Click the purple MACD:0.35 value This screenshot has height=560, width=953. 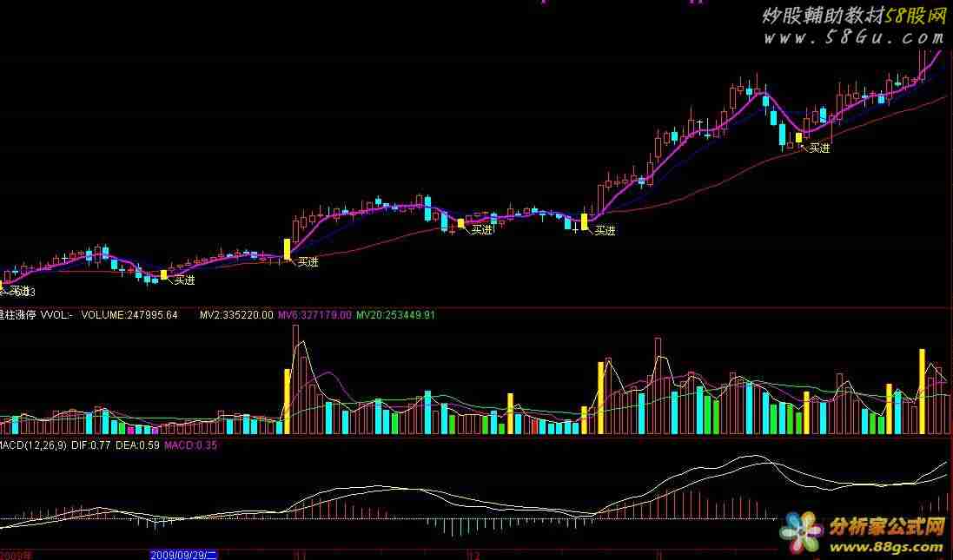point(191,445)
